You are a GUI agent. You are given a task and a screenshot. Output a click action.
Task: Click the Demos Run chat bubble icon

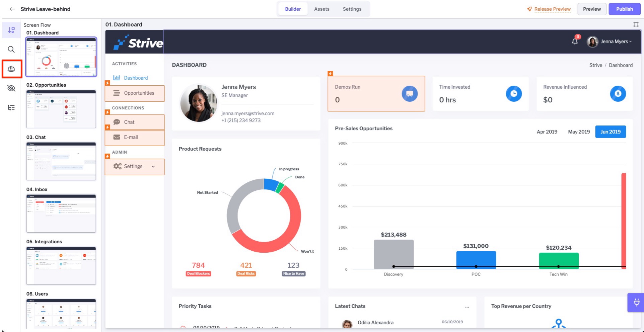(x=410, y=94)
